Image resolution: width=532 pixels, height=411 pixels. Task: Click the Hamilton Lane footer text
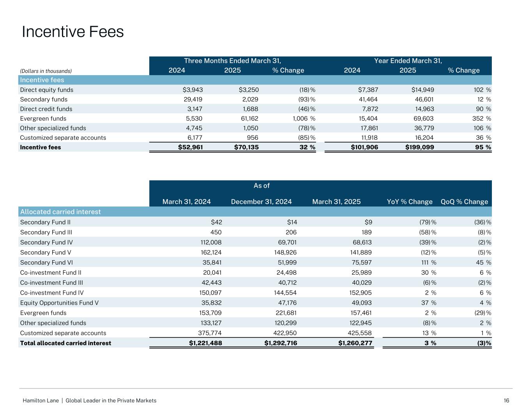click(90, 400)
